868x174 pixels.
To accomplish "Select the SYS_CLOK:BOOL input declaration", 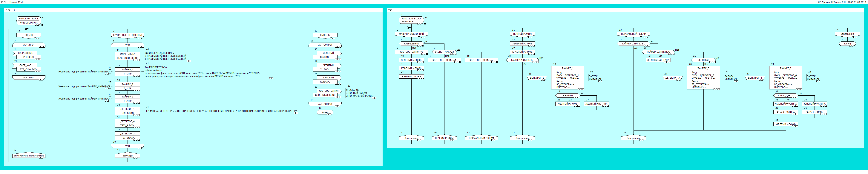I will pyautogui.click(x=29, y=69).
